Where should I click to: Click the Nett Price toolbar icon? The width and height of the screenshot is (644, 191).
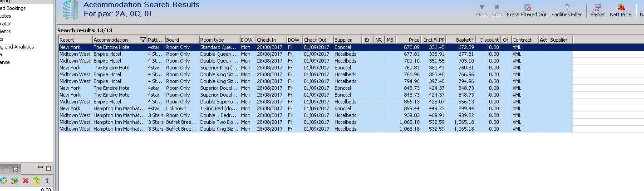[621, 7]
